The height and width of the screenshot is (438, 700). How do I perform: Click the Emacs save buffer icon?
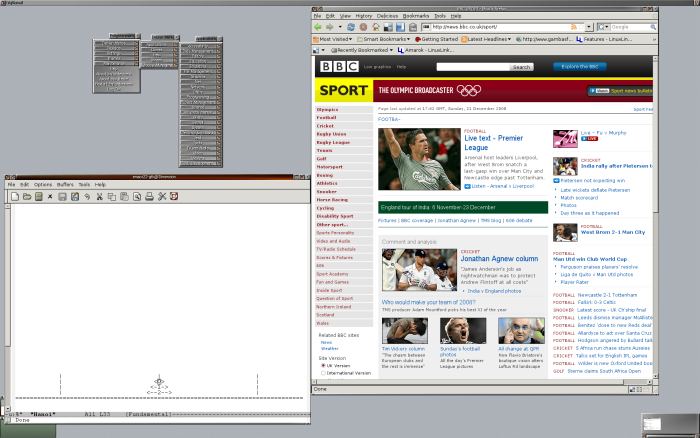coord(61,196)
